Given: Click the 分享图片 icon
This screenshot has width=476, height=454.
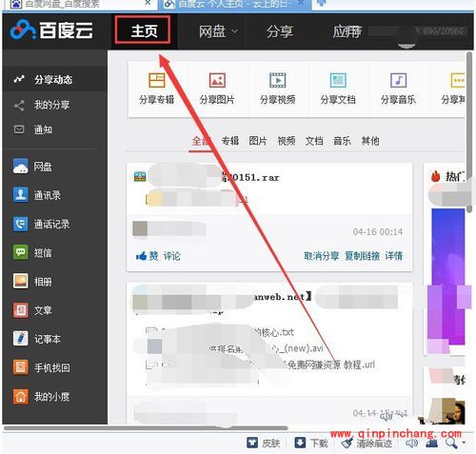Looking at the screenshot, I should coord(217,80).
